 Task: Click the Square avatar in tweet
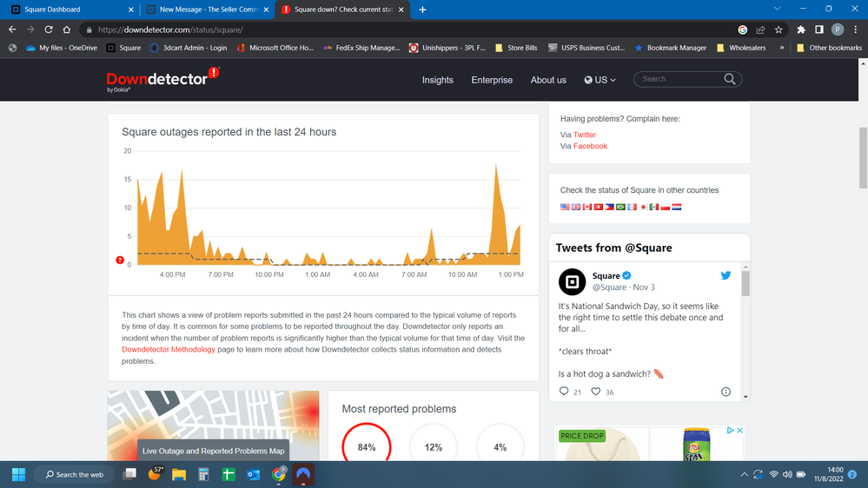click(572, 281)
